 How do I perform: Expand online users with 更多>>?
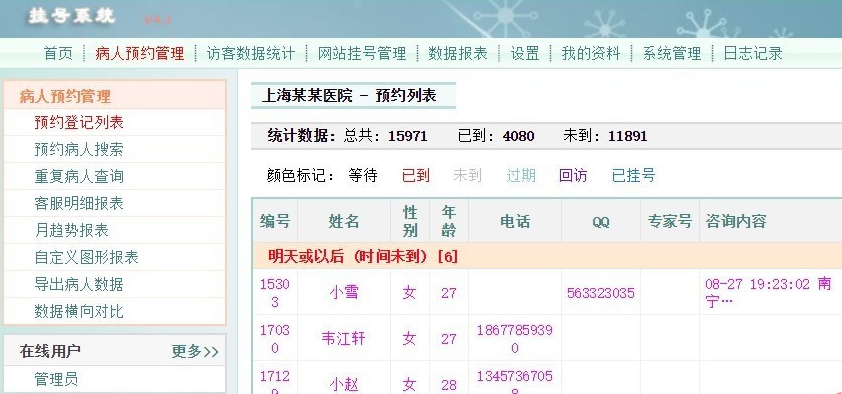coord(195,352)
